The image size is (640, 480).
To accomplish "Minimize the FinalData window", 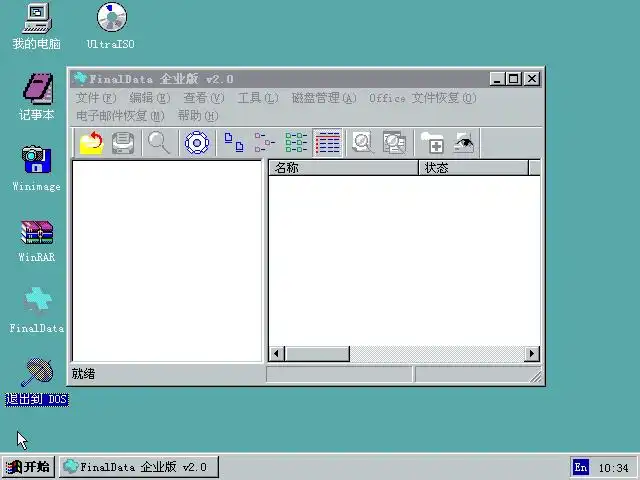I will [497, 78].
